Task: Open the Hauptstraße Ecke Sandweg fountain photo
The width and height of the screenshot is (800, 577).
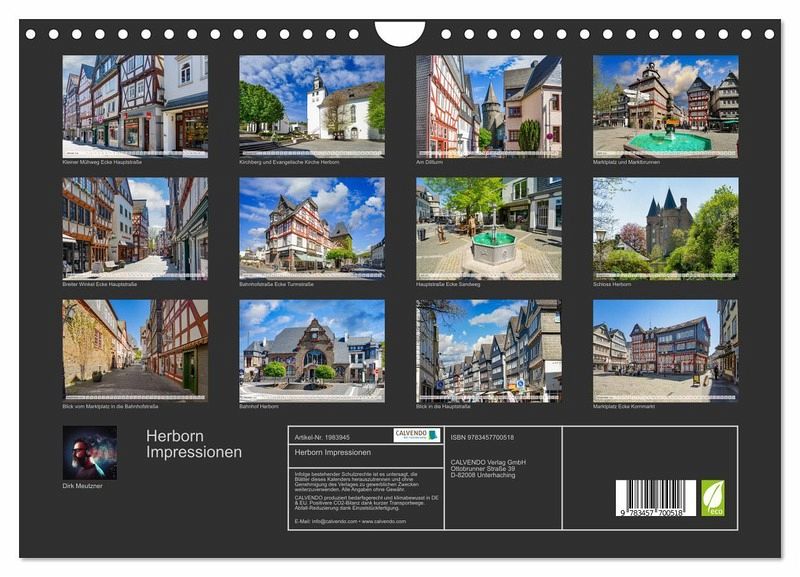Action: [488, 228]
